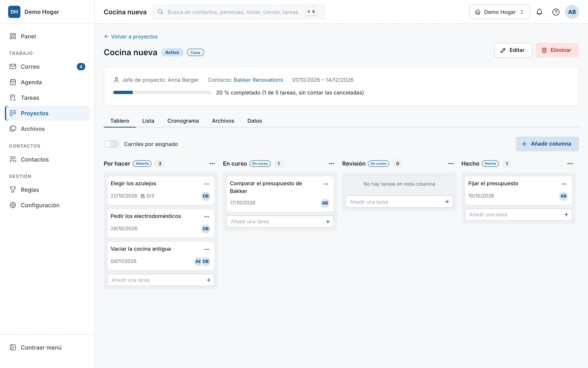Open options for Comparar el presupuesto card
Image resolution: width=588 pixels, height=368 pixels.
tap(326, 184)
